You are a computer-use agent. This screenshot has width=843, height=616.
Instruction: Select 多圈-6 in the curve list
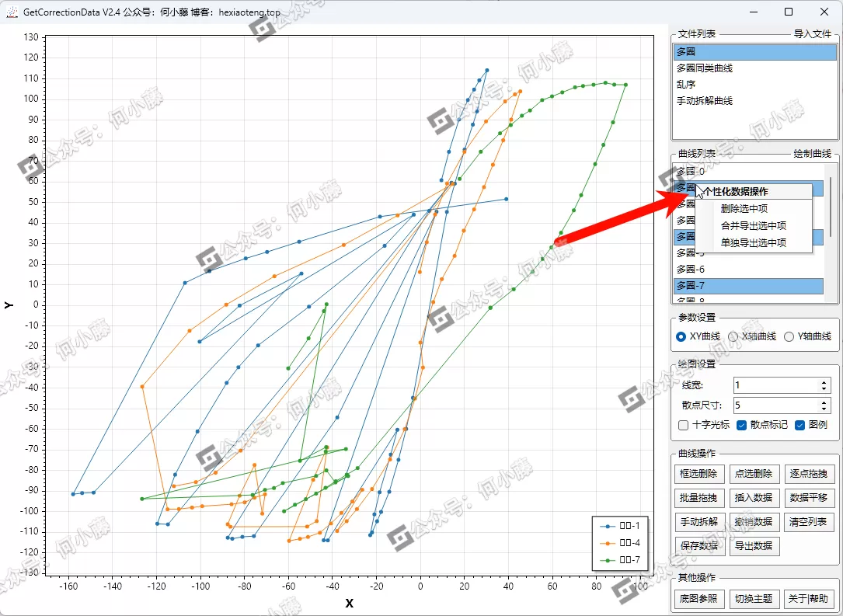pyautogui.click(x=690, y=270)
